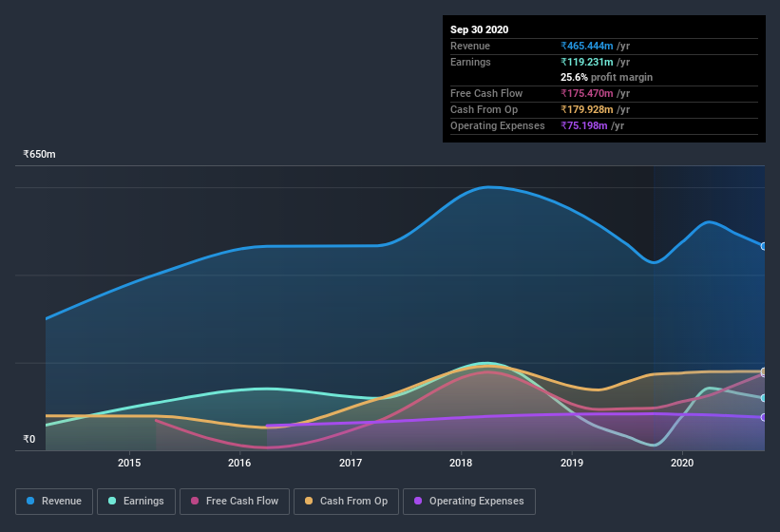The image size is (780, 532).
Task: Toggle the Cash From Op legend button
Action: pyautogui.click(x=346, y=502)
